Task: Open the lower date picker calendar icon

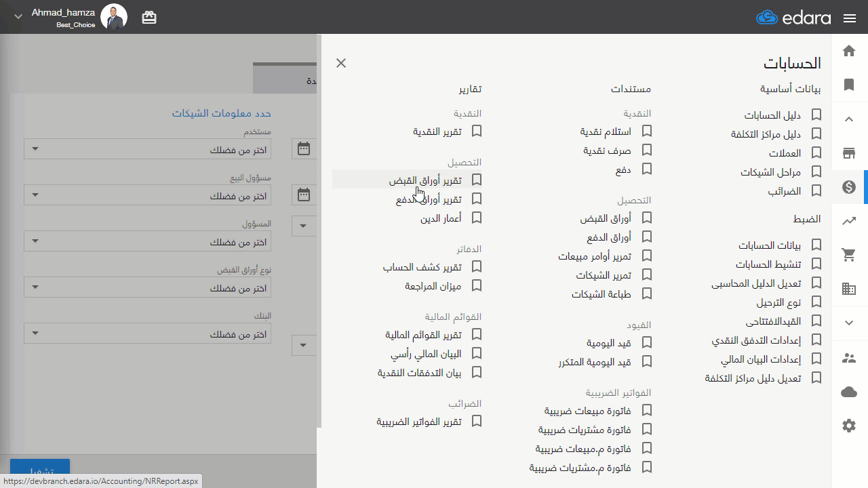Action: [x=304, y=195]
